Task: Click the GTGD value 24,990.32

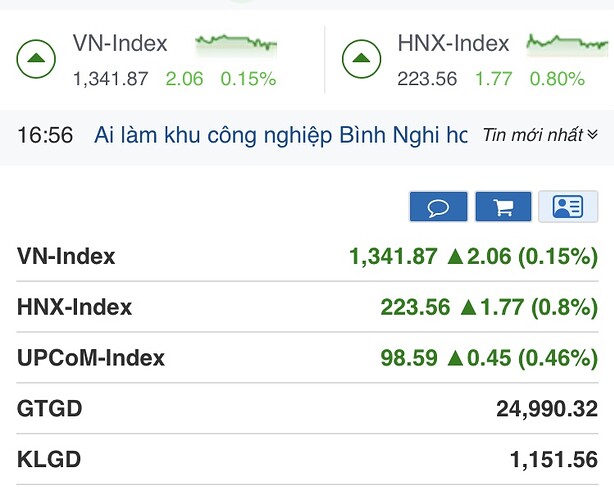Action: [546, 409]
